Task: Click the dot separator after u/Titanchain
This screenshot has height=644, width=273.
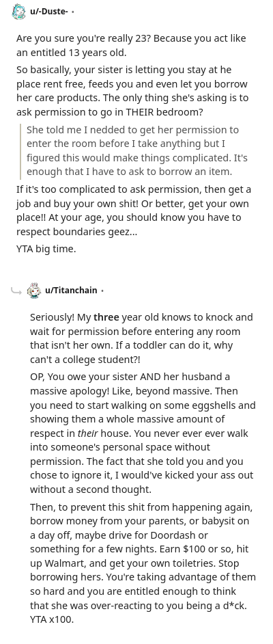Action: [102, 291]
